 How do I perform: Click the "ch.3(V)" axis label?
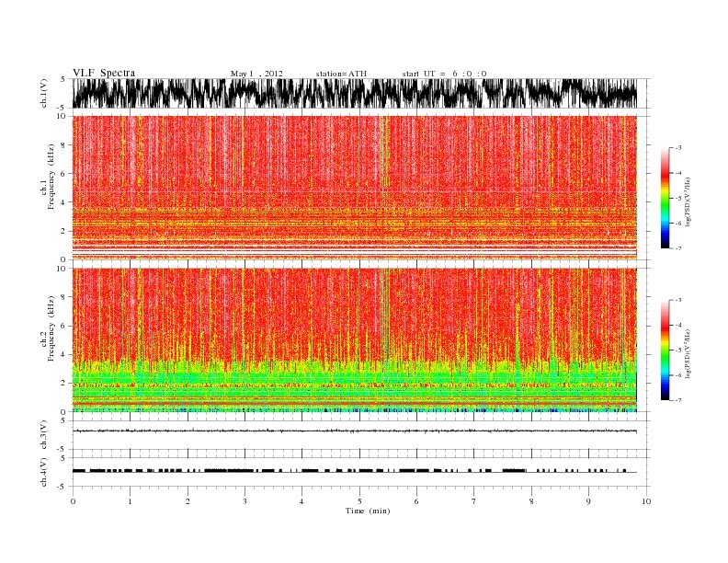coord(43,435)
